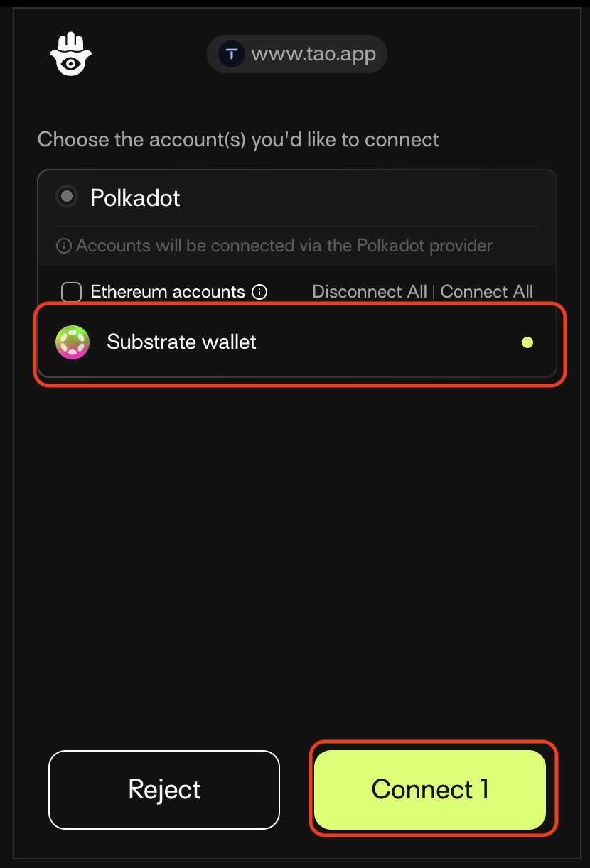Open the www.tao.app site pill

(x=296, y=53)
